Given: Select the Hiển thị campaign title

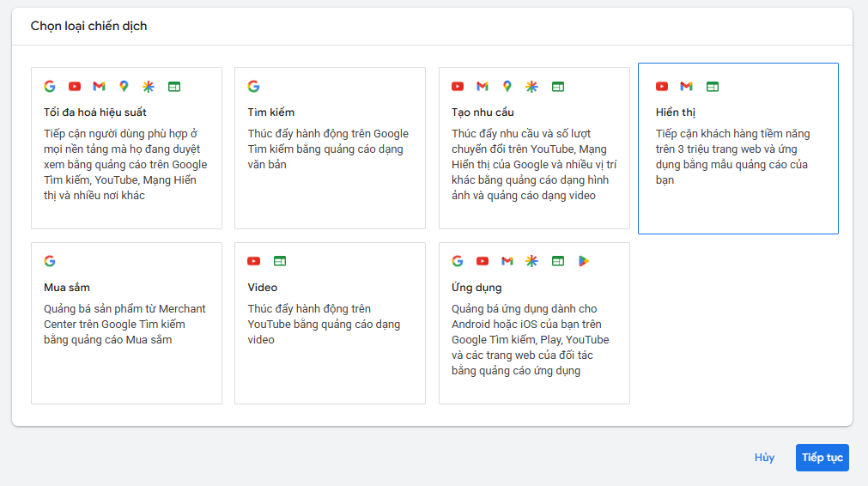Looking at the screenshot, I should point(676,112).
